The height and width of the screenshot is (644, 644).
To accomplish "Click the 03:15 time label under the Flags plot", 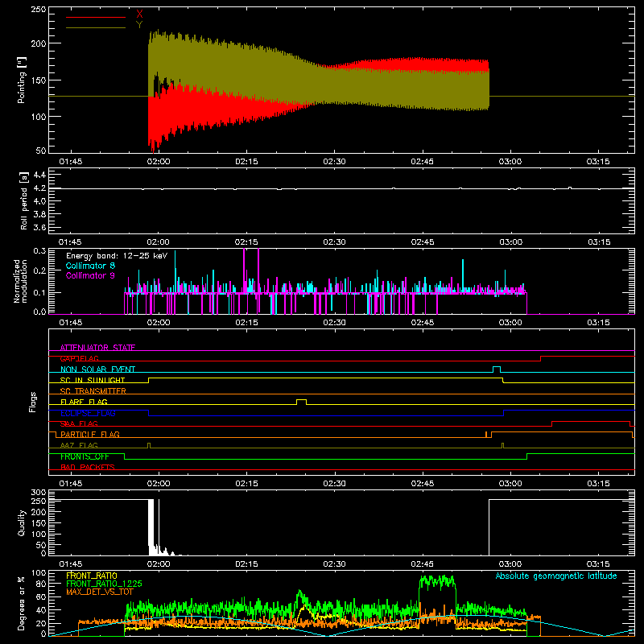I will pos(598,484).
